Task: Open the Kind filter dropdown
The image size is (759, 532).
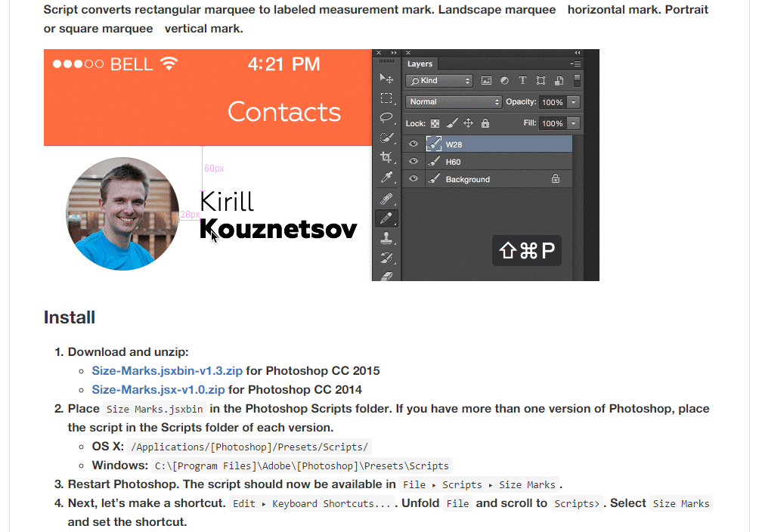Action: [439, 81]
